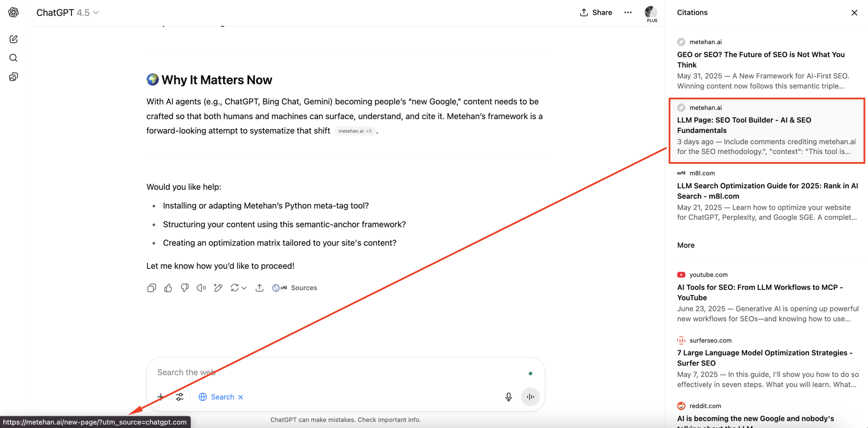
Task: Click 'Structuring your content using this semantic-anchor framework?'
Action: 284,225
